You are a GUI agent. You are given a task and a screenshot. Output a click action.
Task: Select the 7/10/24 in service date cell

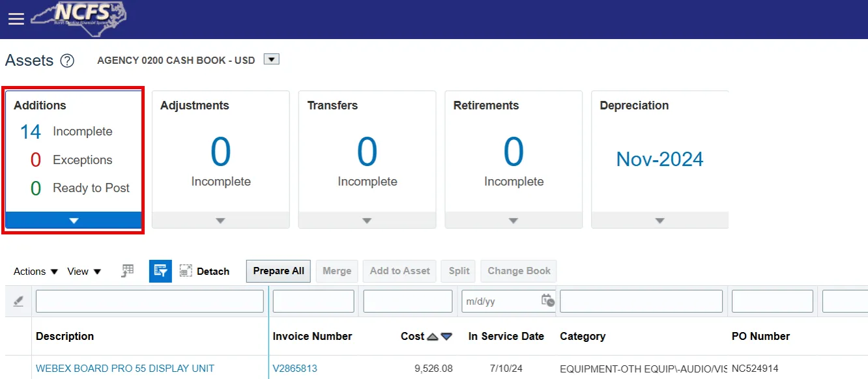pos(506,369)
